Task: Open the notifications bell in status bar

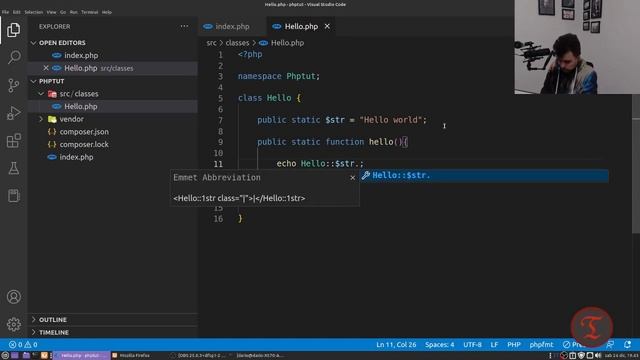Action: click(627, 345)
